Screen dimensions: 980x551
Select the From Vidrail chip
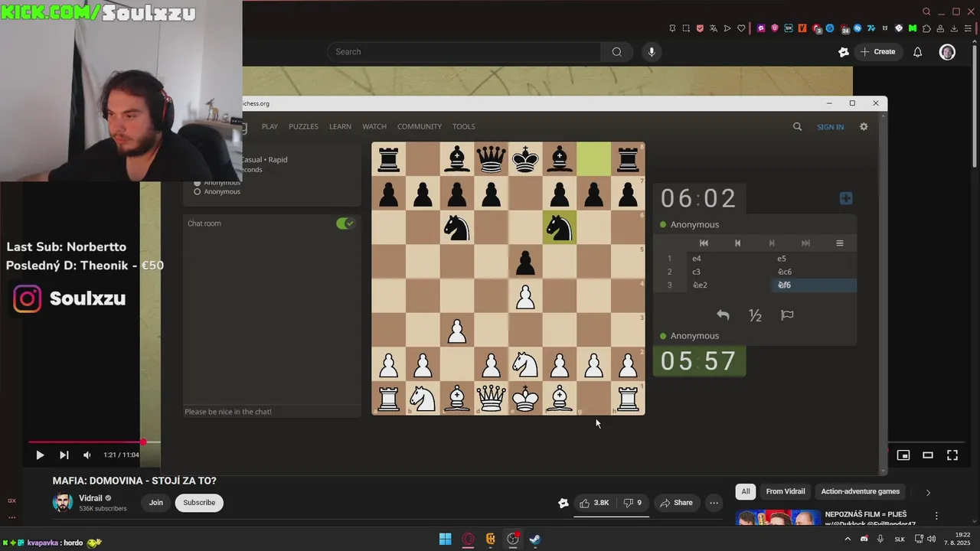tap(786, 491)
